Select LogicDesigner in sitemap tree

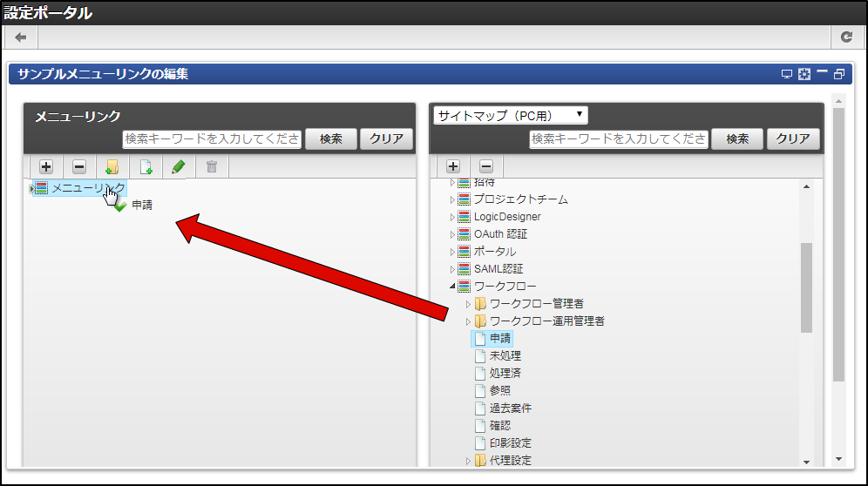507,216
